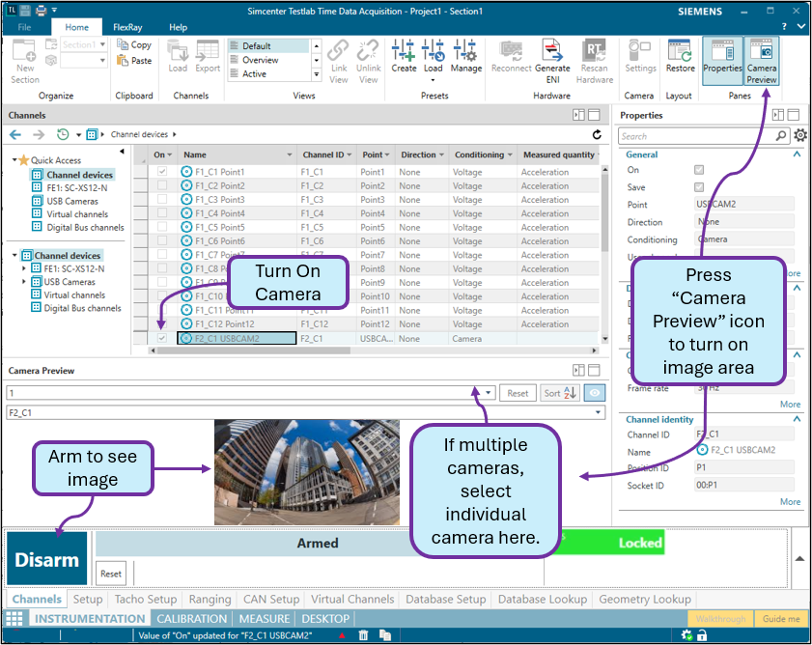Click the Create preset icon
Screen dimensions: 812x645
pos(404,56)
